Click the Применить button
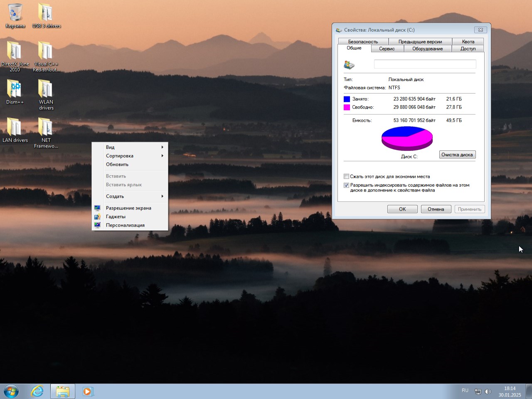The height and width of the screenshot is (399, 532). tap(470, 209)
